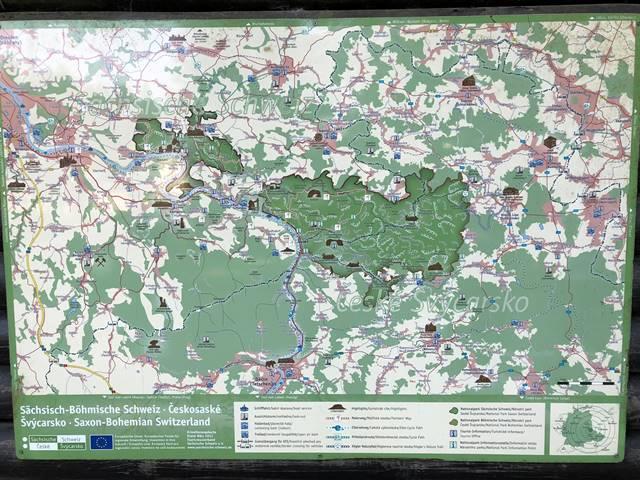
Task: Click the blue Elbe river bend at center
Action: click(288, 240)
